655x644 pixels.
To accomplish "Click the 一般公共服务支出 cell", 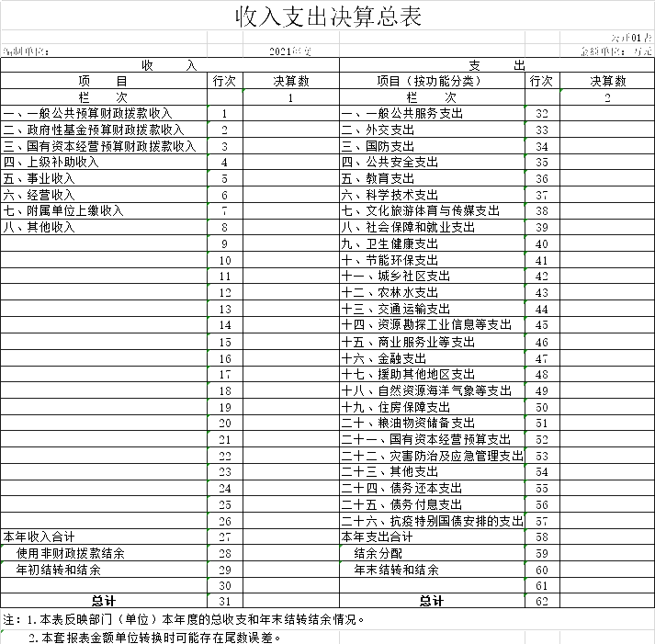I will (402, 114).
